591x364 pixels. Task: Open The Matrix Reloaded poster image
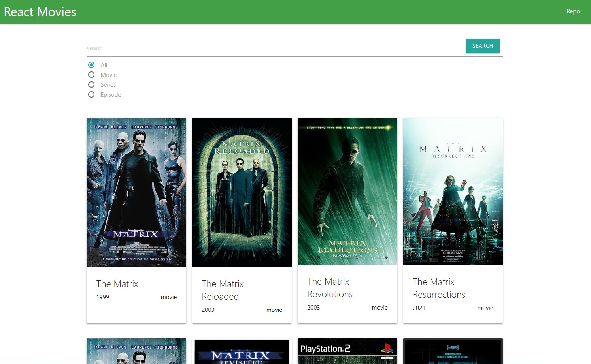click(242, 193)
